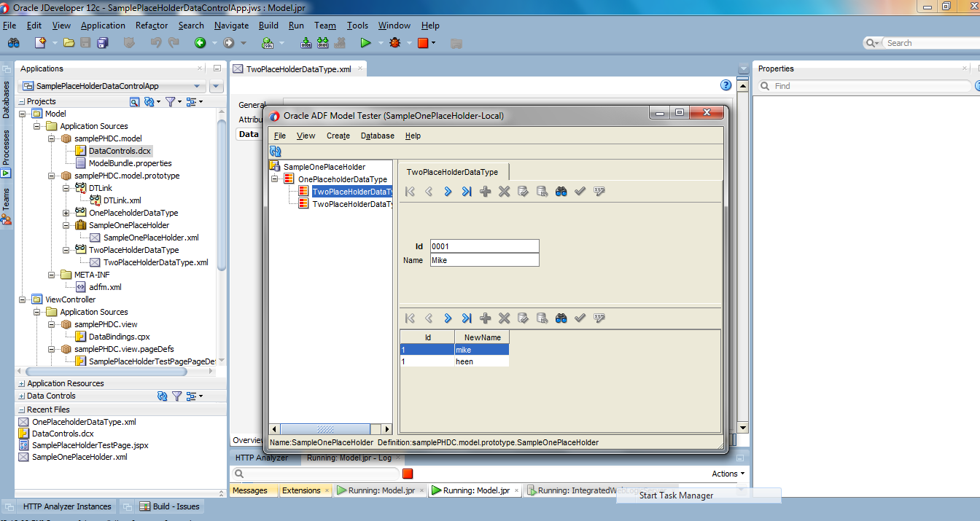Jump to last record in lower tester toolbar
Viewport: 980px width, 521px height.
(x=467, y=318)
